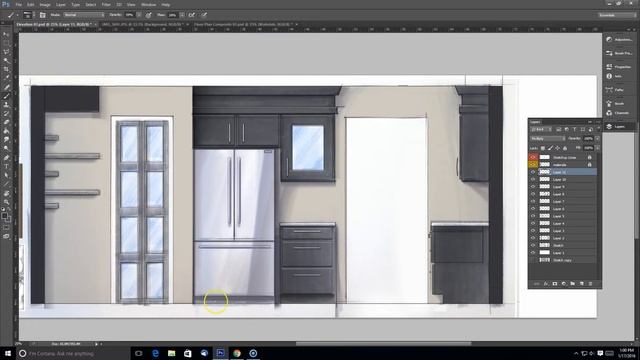Hide Layer 7
The width and height of the screenshot is (640, 360).
pos(533,201)
